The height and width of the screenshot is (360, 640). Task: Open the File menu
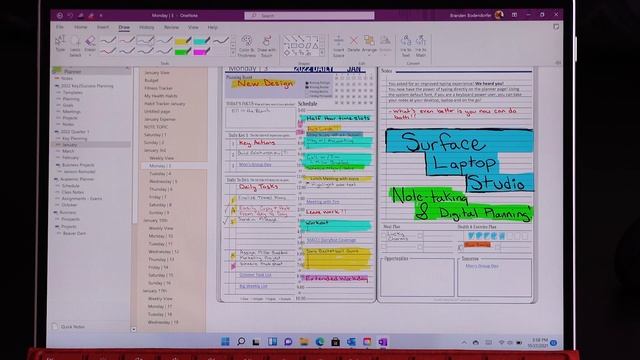(x=60, y=27)
